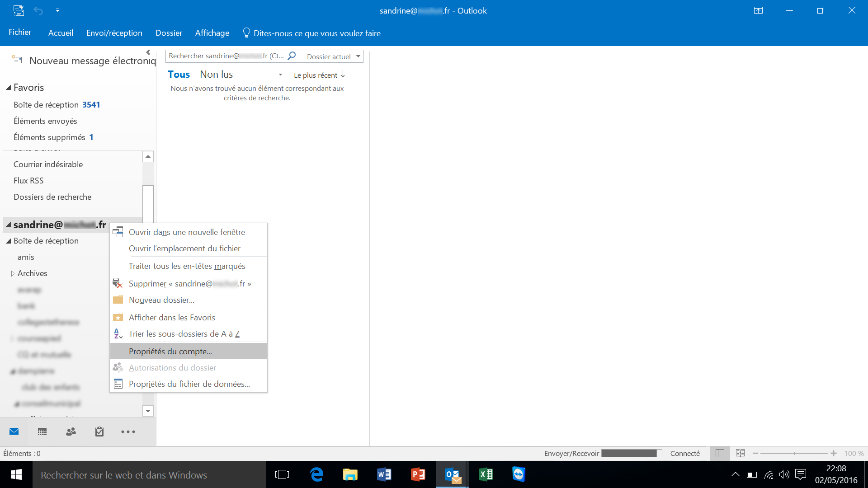
Task: Switch to Tasks view icon
Action: coord(99,432)
